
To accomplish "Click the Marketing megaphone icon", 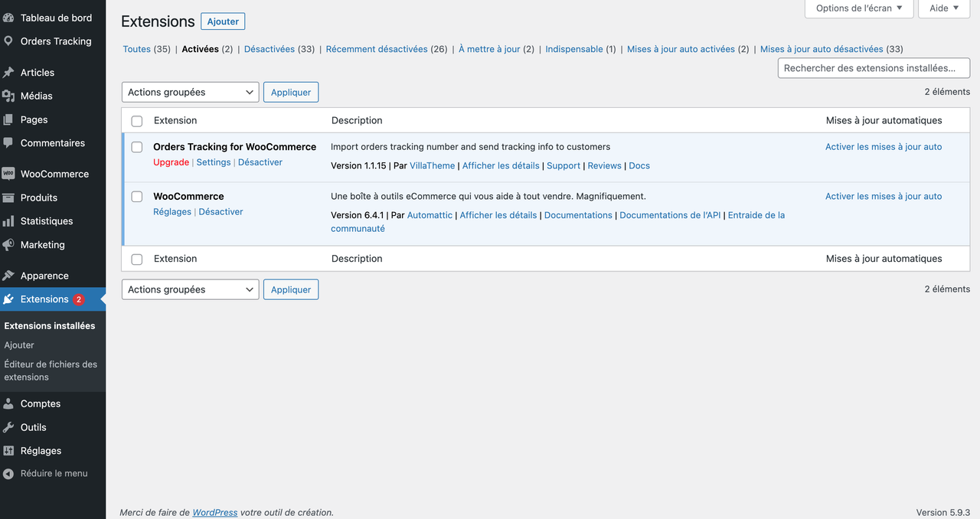I will click(x=8, y=245).
